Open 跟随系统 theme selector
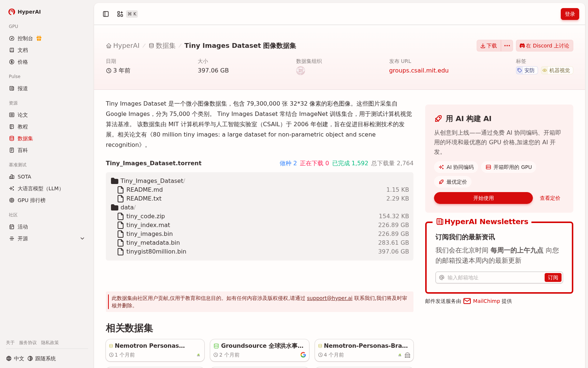This screenshot has height=368, width=588. pos(42,358)
